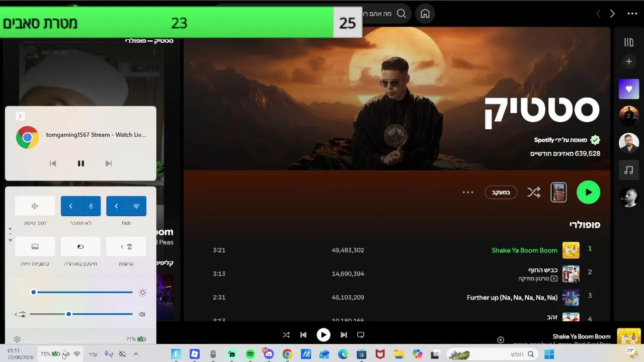Open Roblox from the taskbar
The image size is (644, 362).
[195, 354]
